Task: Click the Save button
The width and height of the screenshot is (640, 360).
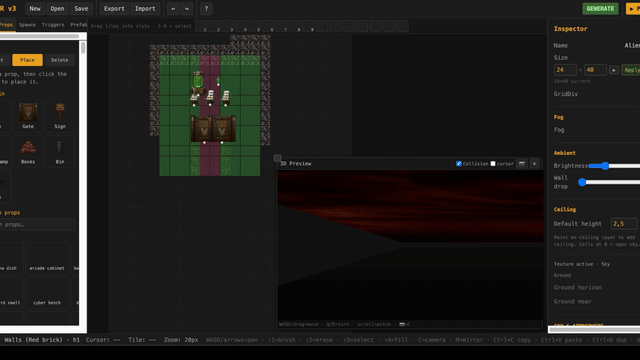Action: [x=81, y=9]
